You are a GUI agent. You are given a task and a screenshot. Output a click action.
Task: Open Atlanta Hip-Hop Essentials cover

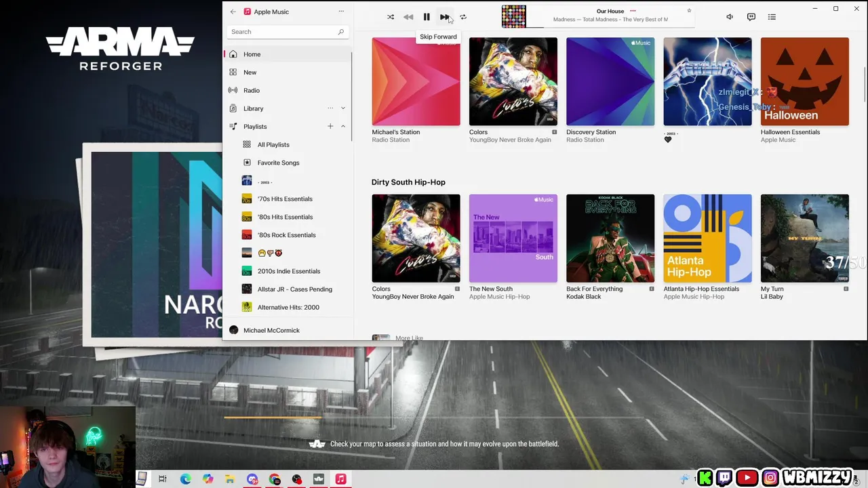pyautogui.click(x=707, y=239)
